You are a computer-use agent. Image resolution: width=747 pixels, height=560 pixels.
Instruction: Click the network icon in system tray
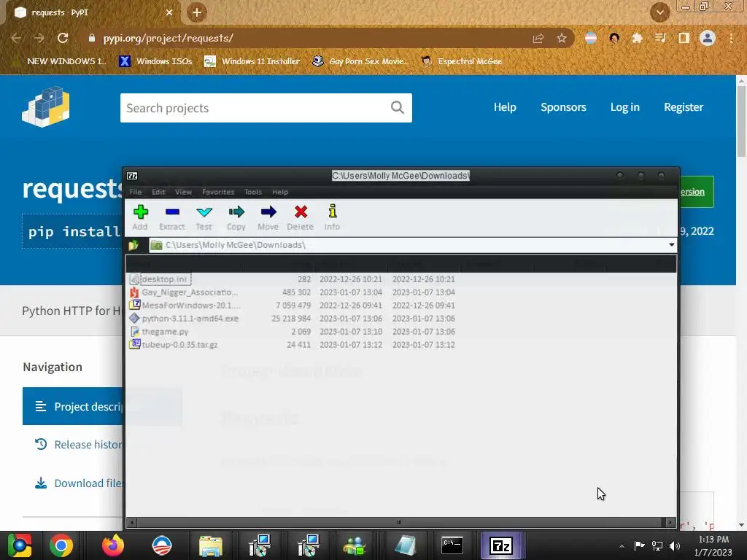(x=657, y=546)
